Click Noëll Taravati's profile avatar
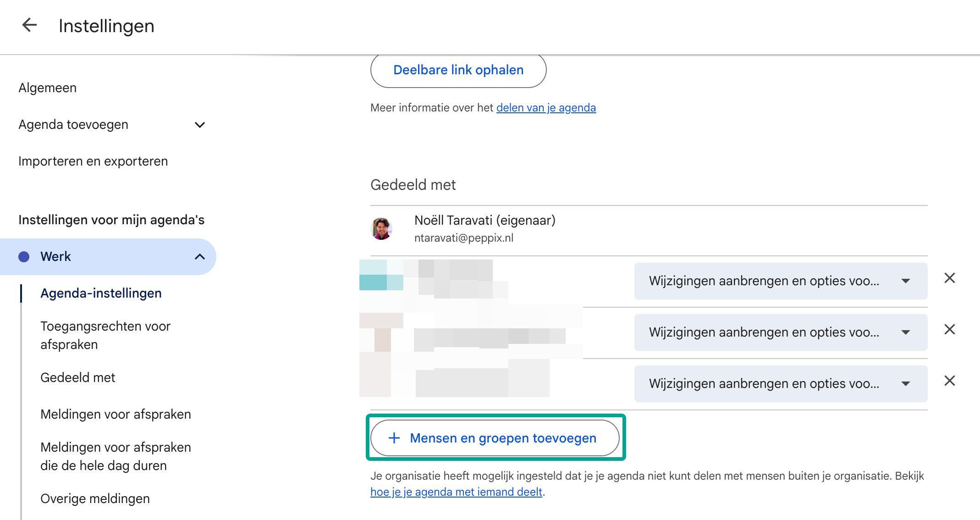Image resolution: width=980 pixels, height=520 pixels. coord(381,228)
